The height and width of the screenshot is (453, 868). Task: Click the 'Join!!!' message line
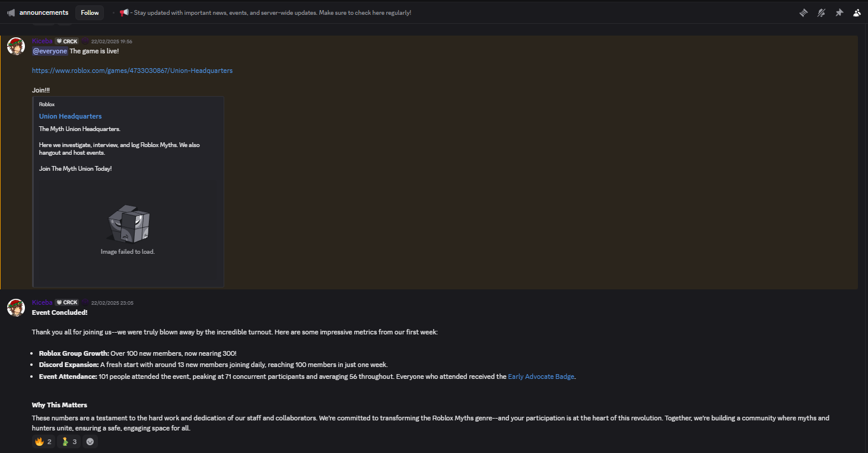click(x=41, y=90)
